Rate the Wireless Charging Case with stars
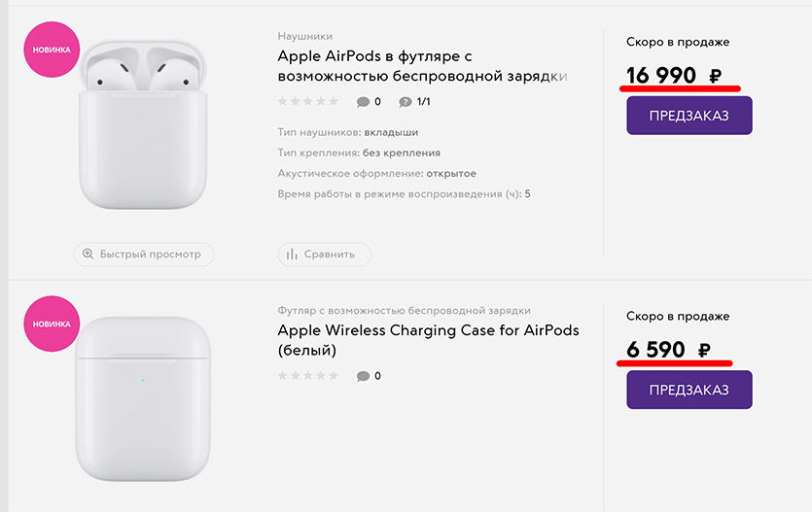The width and height of the screenshot is (812, 512). coord(308,376)
